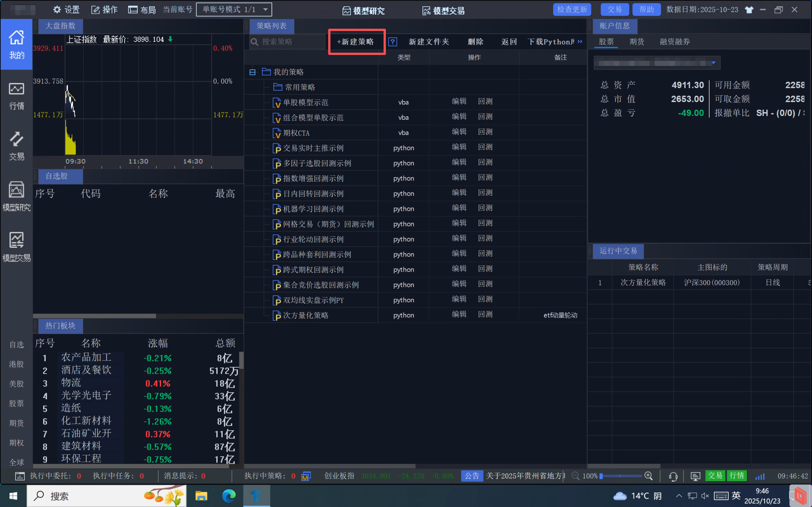Switch to the 期货 tab in account info

(637, 42)
